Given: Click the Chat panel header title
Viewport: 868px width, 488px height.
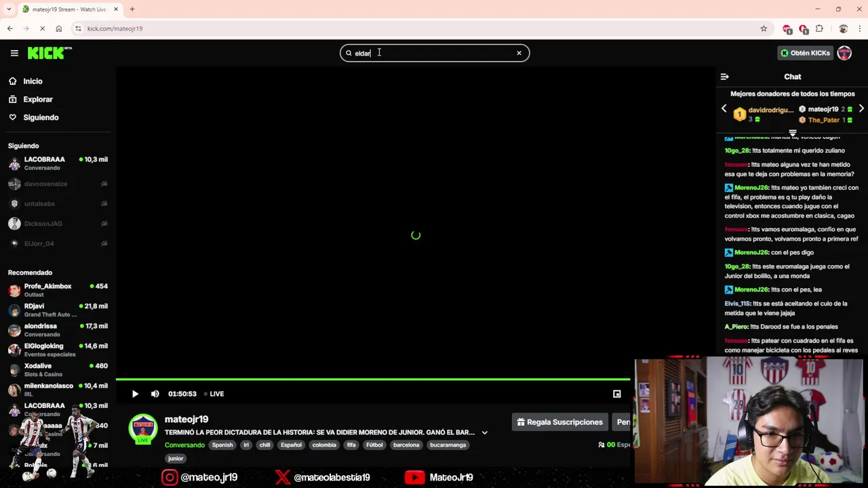Looking at the screenshot, I should pyautogui.click(x=792, y=77).
